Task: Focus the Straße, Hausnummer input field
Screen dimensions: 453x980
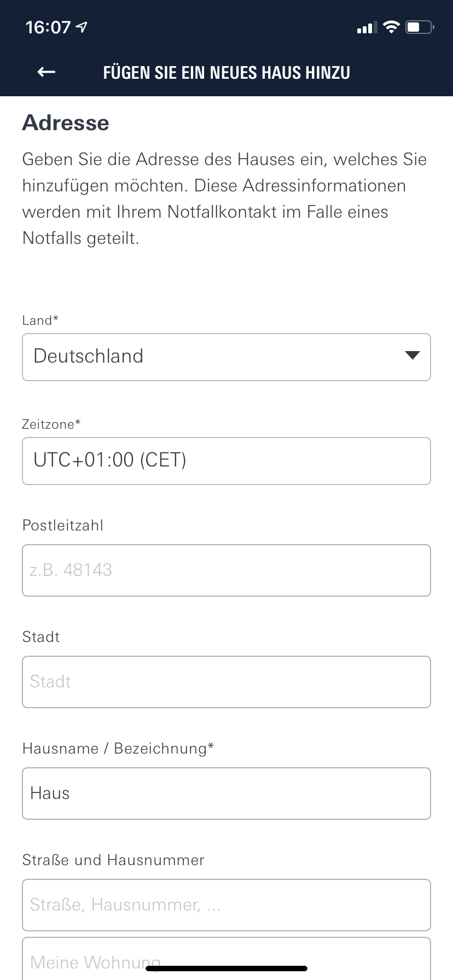Action: (226, 905)
